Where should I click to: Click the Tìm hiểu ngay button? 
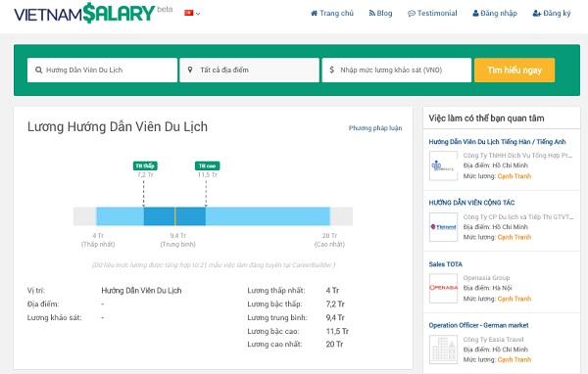(514, 70)
